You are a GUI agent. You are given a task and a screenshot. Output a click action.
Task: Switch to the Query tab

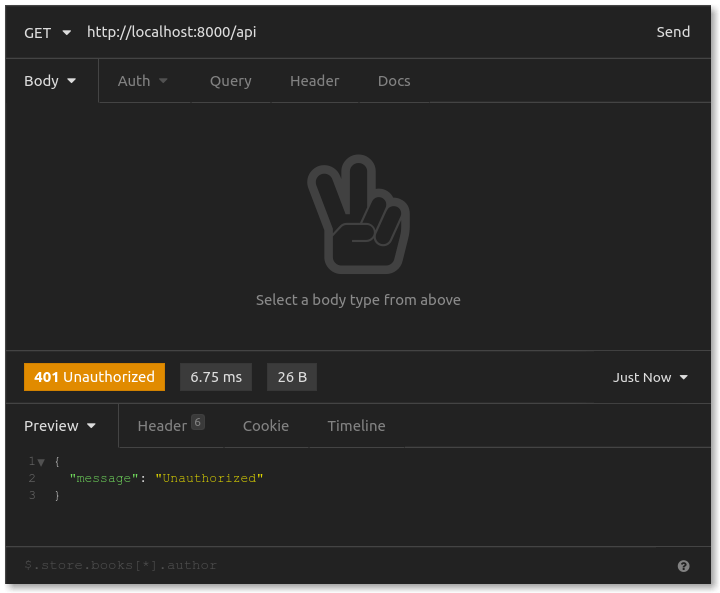point(230,81)
